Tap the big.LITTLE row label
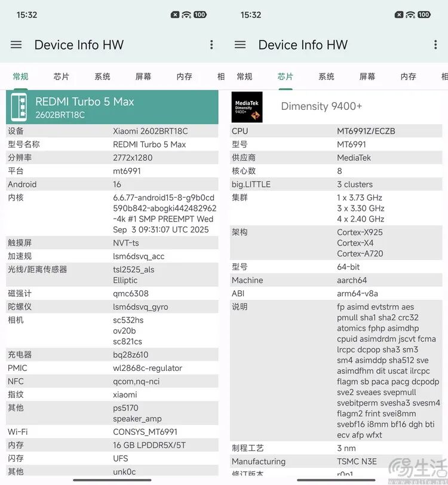The width and height of the screenshot is (448, 485). click(251, 185)
